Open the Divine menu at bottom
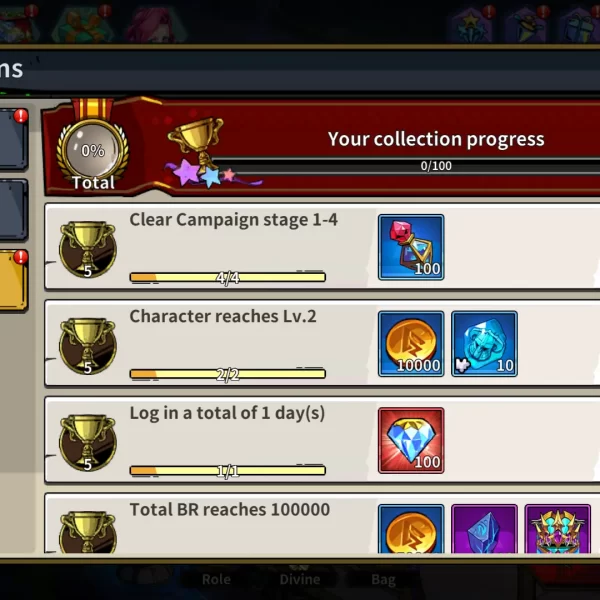Viewport: 600px width, 600px height. pos(300,579)
